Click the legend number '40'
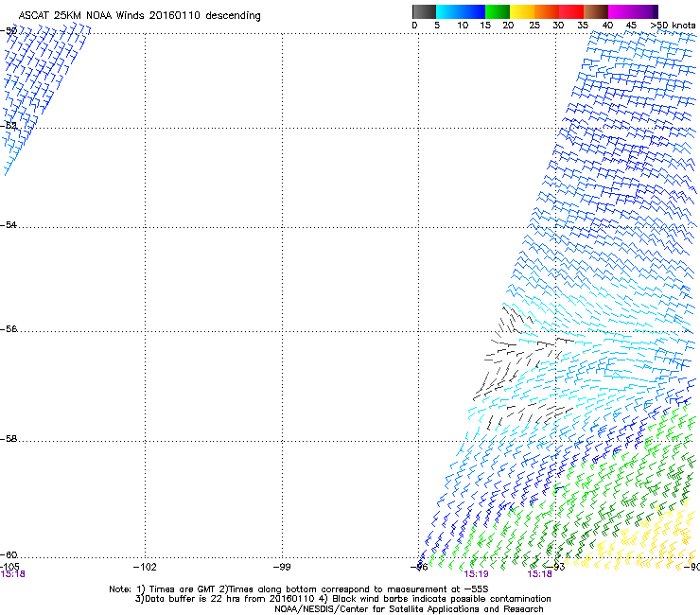This screenshot has height=615, width=700. click(607, 26)
